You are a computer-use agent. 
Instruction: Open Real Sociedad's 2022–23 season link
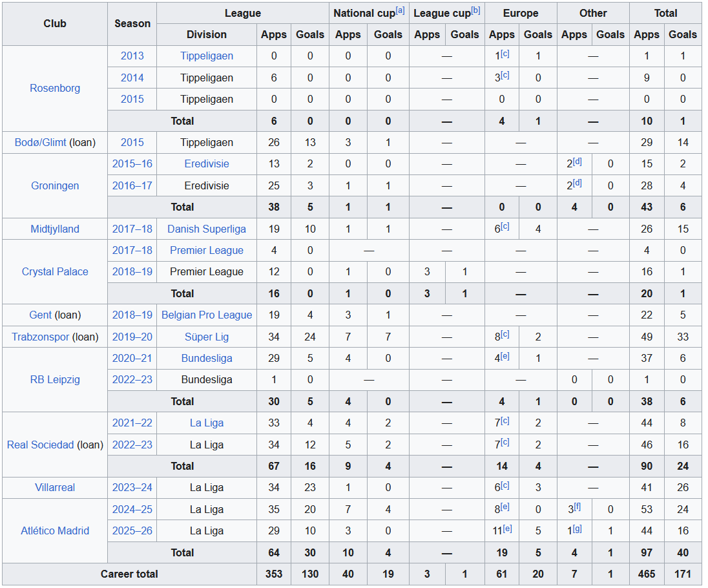pos(132,445)
